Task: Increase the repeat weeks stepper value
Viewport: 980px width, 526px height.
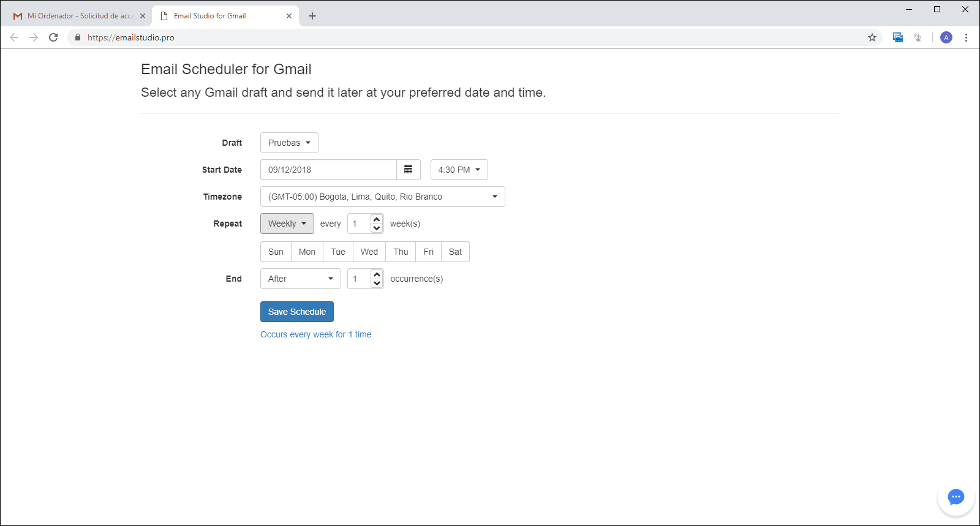Action: pyautogui.click(x=377, y=219)
